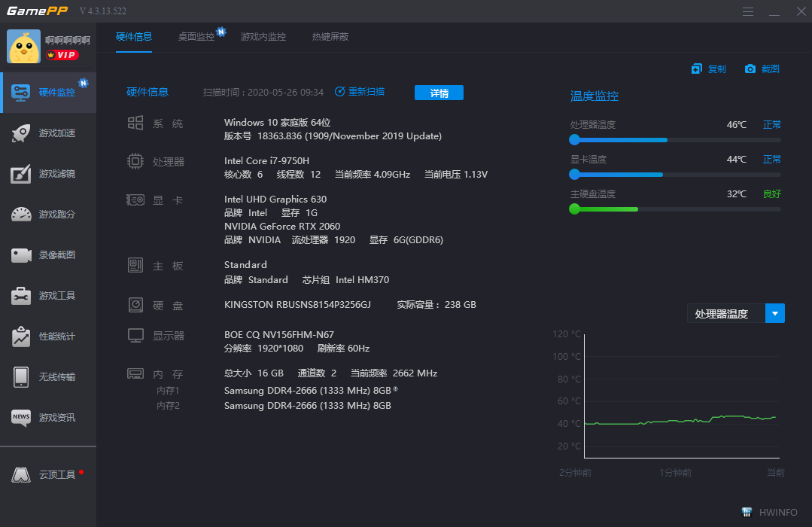
Task: Switch to the 桌面监控 tab
Action: pyautogui.click(x=196, y=36)
